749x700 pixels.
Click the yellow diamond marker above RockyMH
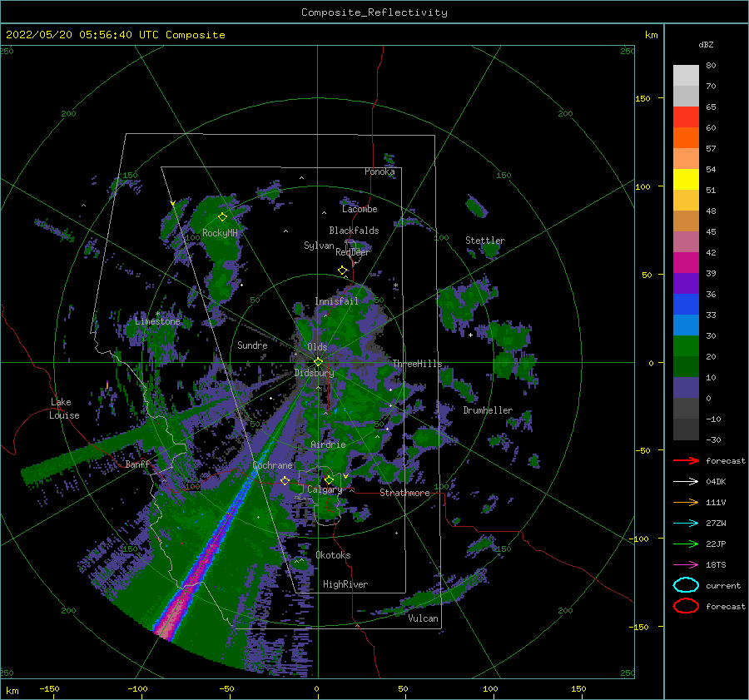coord(222,217)
